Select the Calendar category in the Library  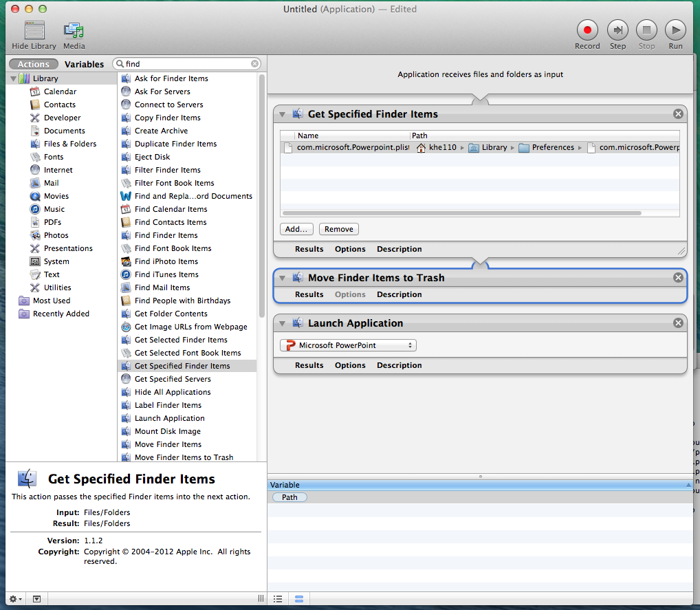60,91
